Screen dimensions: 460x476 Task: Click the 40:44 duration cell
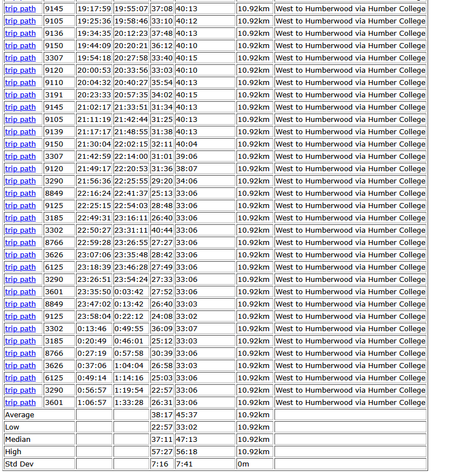162,230
